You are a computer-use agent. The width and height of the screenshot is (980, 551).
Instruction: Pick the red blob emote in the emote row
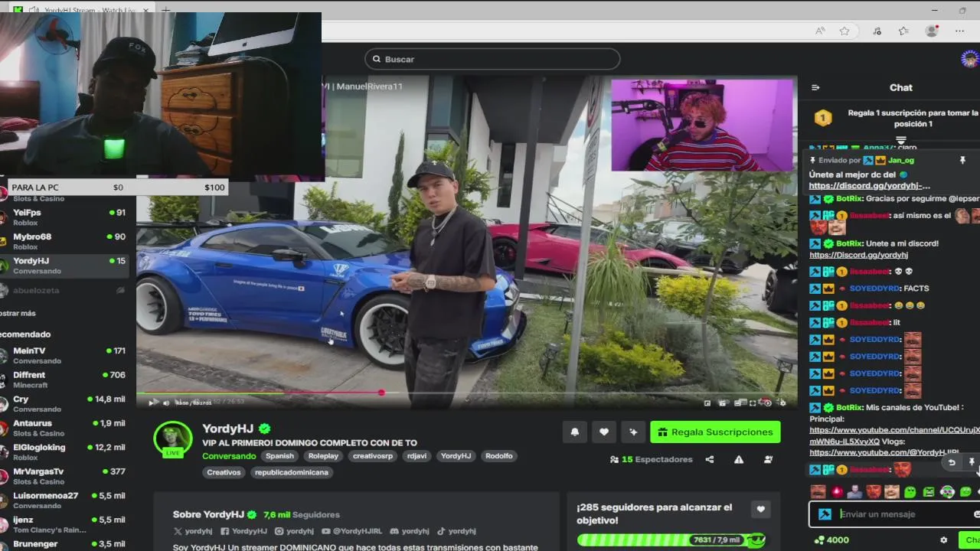[837, 491]
